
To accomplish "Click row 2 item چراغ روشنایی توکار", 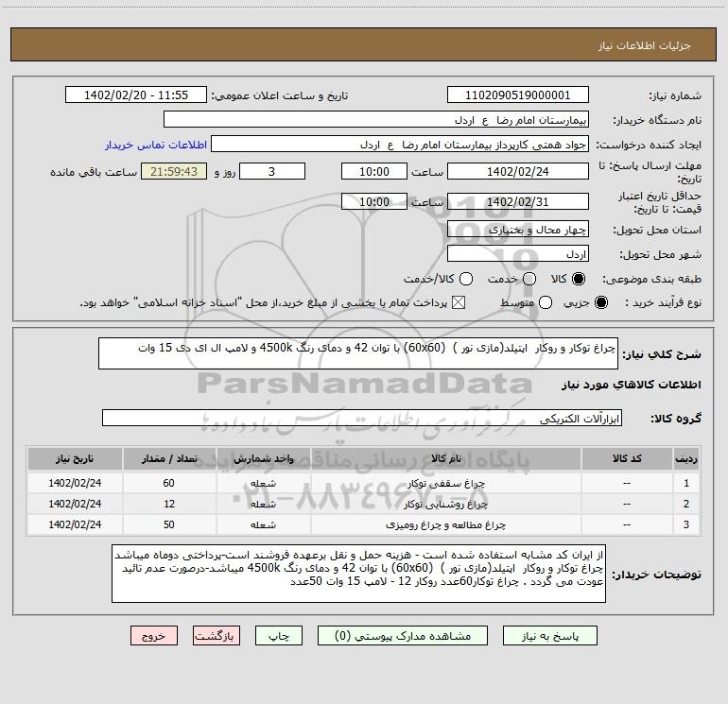I will coord(445,504).
